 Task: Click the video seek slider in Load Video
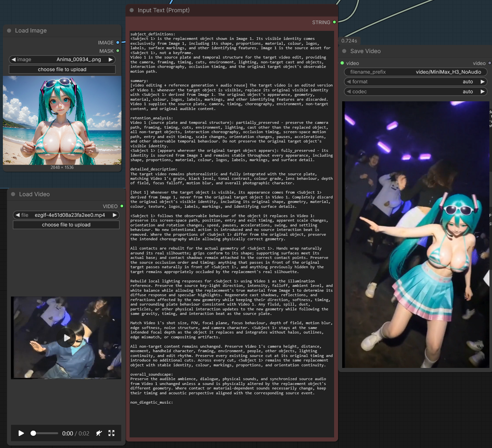click(44, 433)
